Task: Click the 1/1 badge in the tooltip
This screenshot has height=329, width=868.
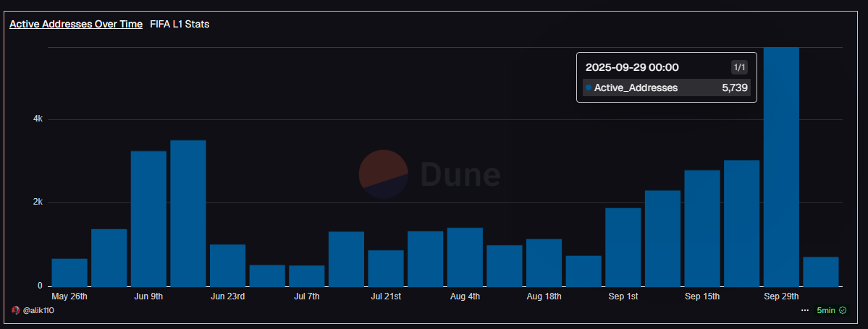Action: (x=739, y=67)
